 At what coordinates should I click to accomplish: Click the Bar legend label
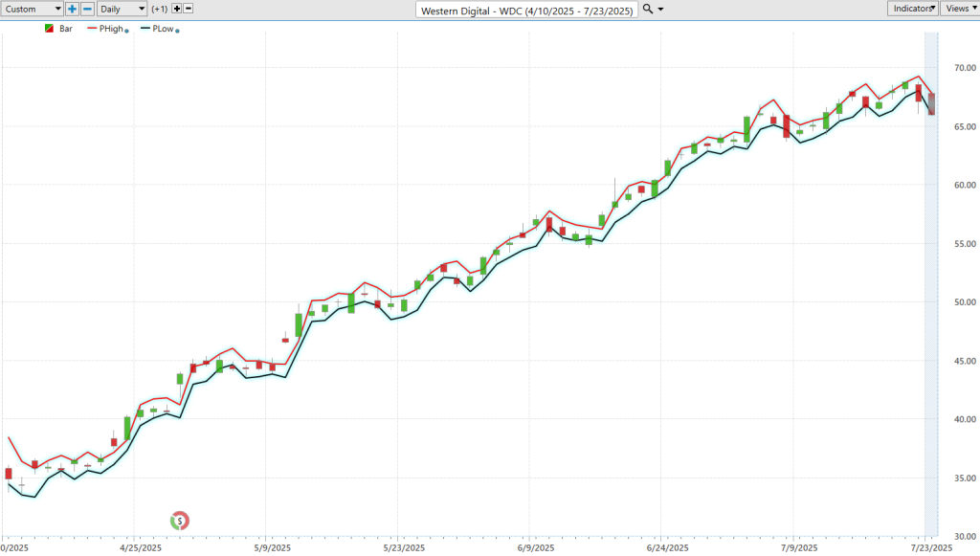65,29
